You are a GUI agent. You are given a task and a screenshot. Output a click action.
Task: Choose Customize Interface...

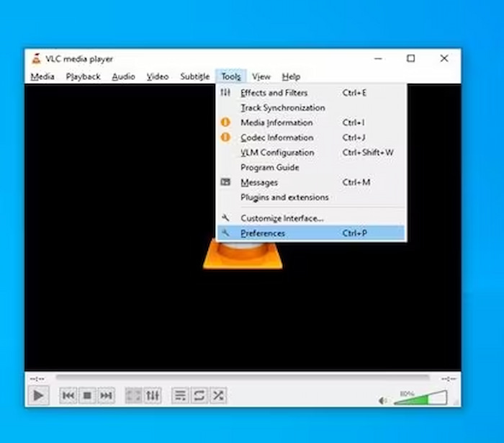click(x=311, y=218)
